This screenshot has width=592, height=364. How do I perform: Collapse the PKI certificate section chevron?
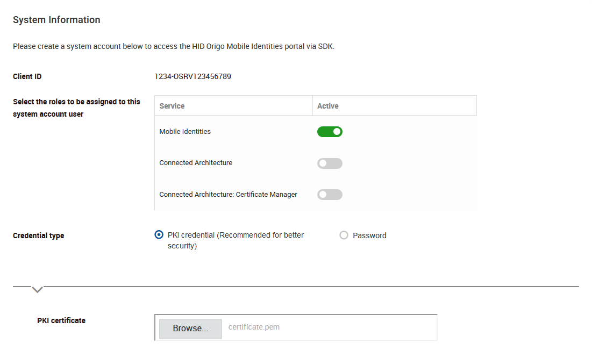pos(37,289)
